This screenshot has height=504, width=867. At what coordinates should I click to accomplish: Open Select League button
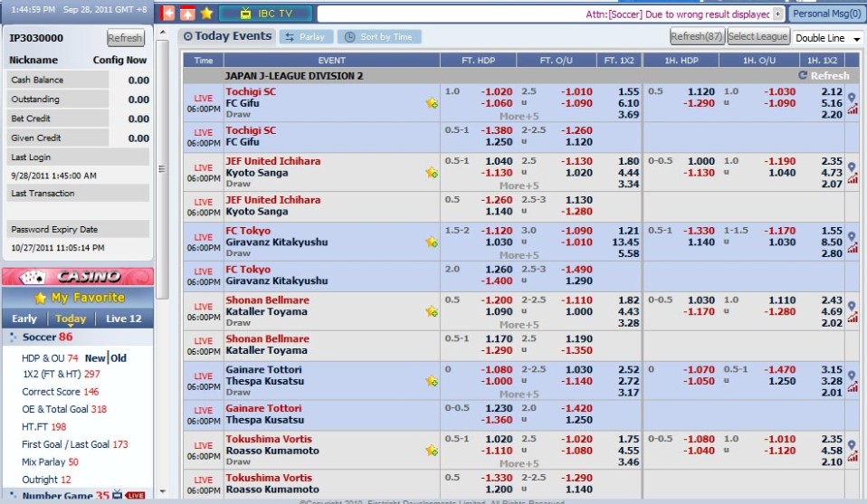tap(757, 36)
